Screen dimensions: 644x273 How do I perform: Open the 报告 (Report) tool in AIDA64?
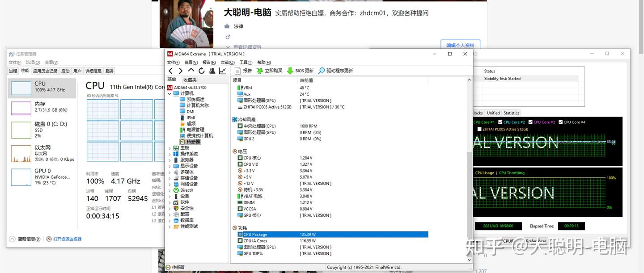[x=243, y=70]
